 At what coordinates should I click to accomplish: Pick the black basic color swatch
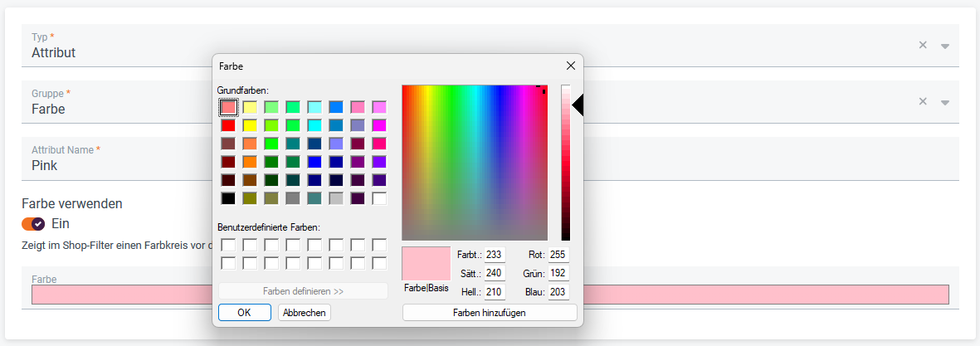pyautogui.click(x=229, y=198)
